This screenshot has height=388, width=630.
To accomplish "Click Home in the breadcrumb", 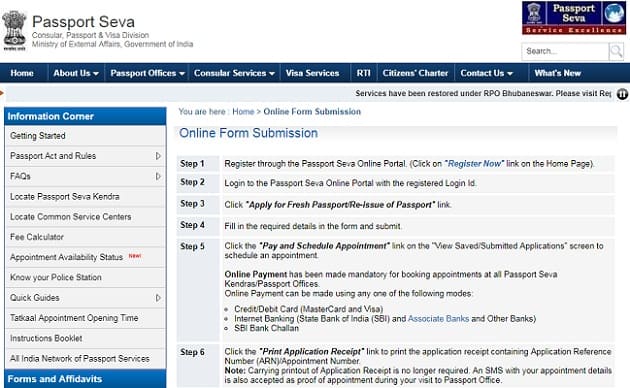I will pos(243,112).
